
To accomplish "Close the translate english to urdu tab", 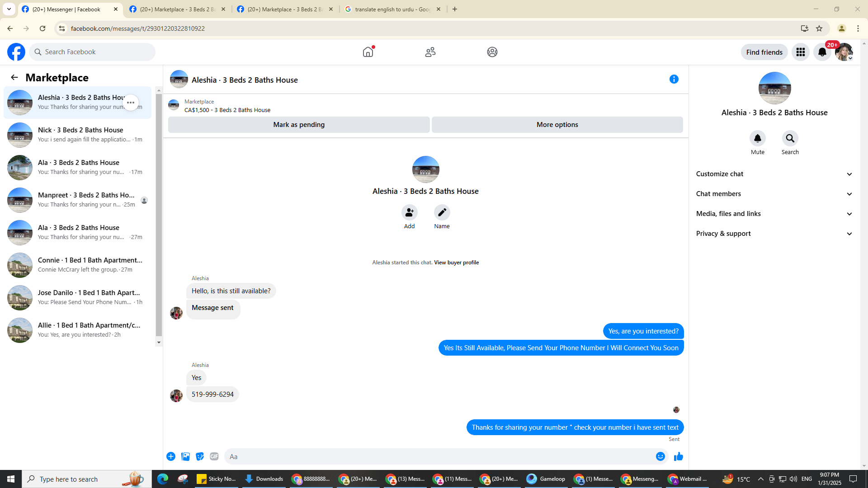I will pyautogui.click(x=439, y=9).
